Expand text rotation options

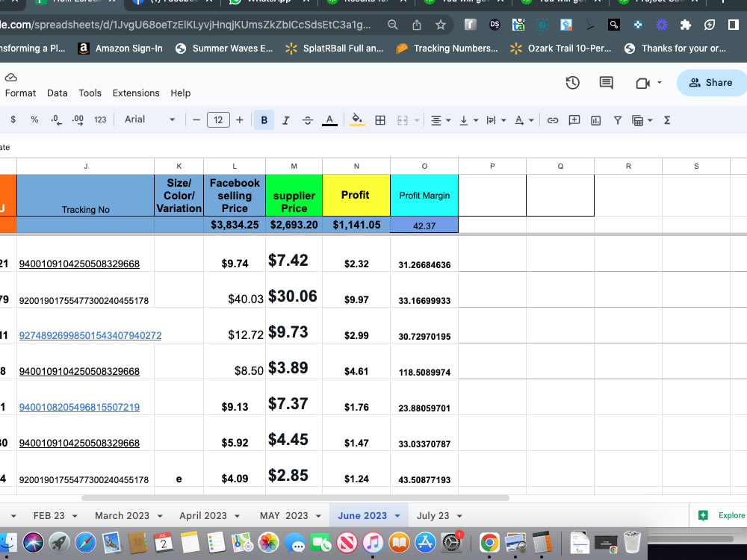click(x=531, y=120)
